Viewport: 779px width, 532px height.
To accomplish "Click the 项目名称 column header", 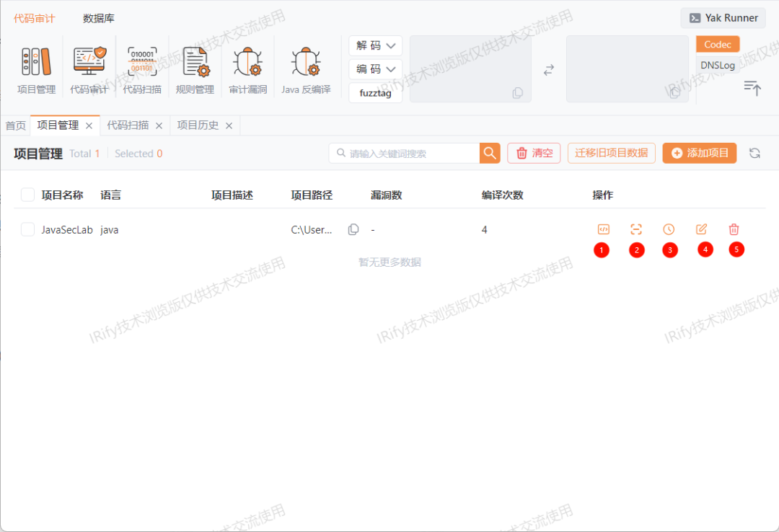I will coord(62,195).
